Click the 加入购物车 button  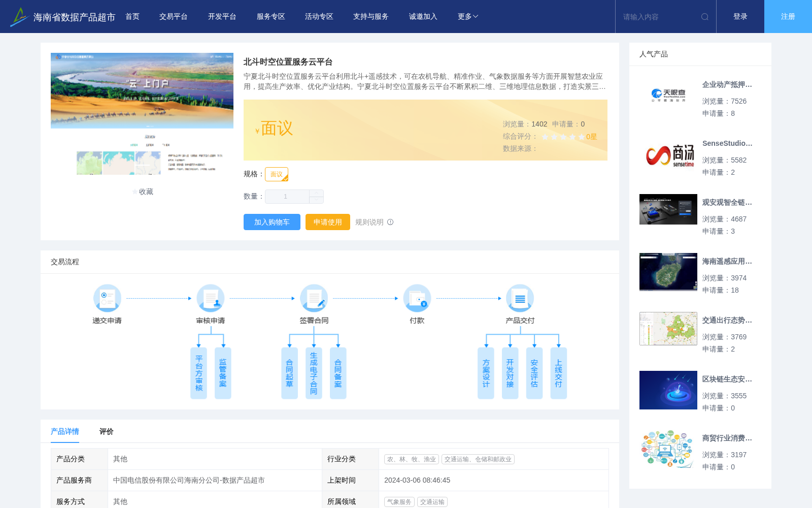click(272, 222)
